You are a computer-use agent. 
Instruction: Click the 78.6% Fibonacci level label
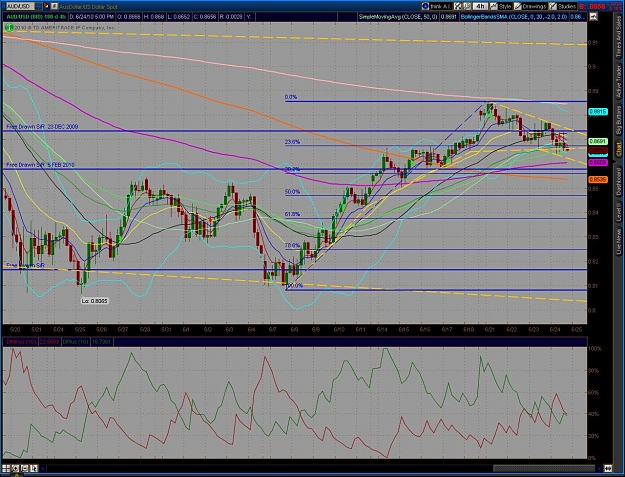point(292,245)
